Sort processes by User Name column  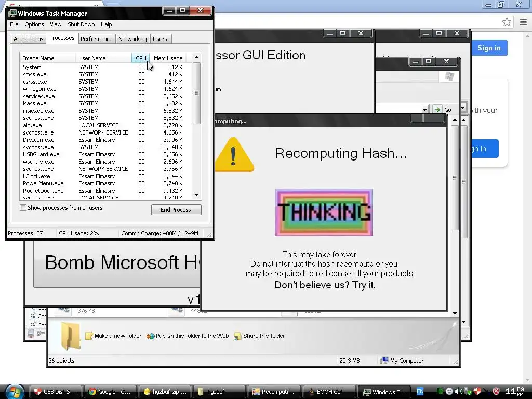click(x=103, y=58)
